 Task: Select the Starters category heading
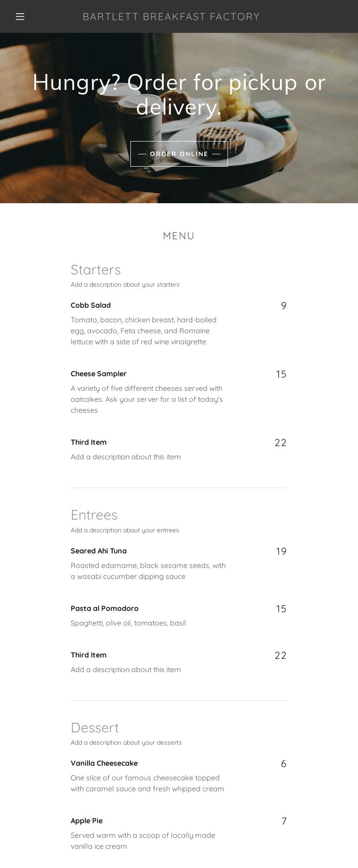click(x=96, y=270)
